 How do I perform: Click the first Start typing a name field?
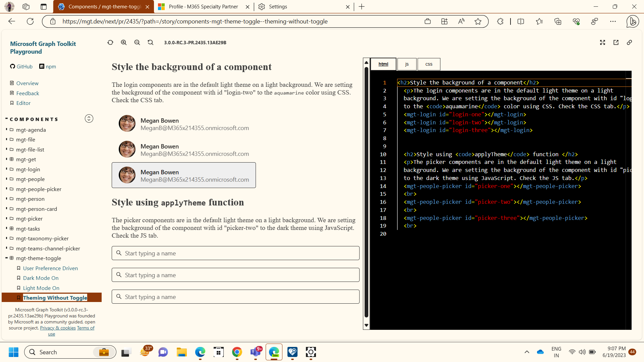pos(235,253)
